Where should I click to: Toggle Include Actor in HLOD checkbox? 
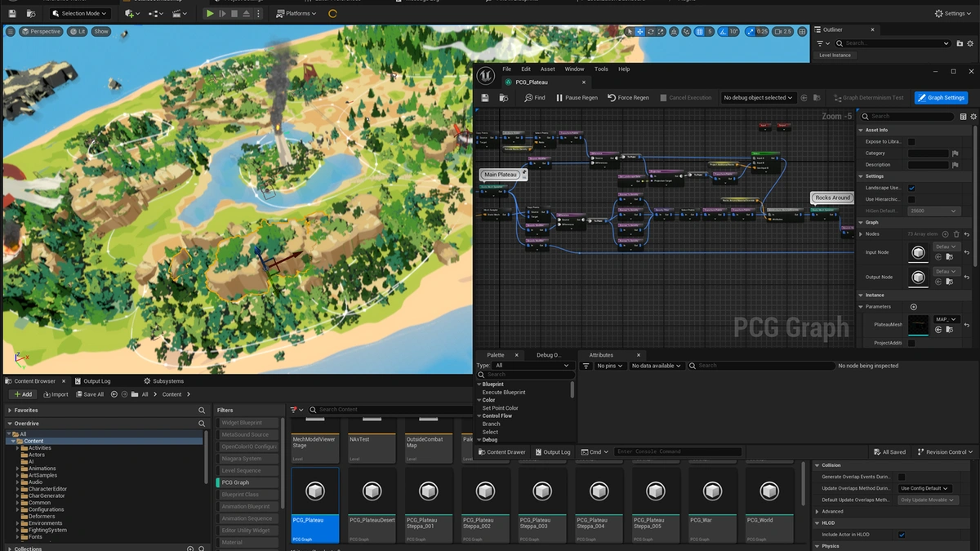902,535
